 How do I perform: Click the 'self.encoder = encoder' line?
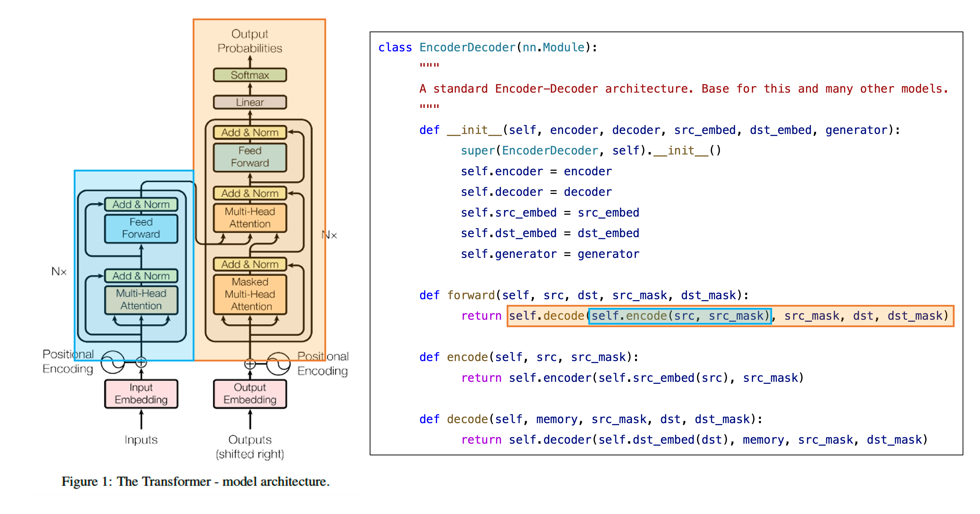click(x=536, y=171)
